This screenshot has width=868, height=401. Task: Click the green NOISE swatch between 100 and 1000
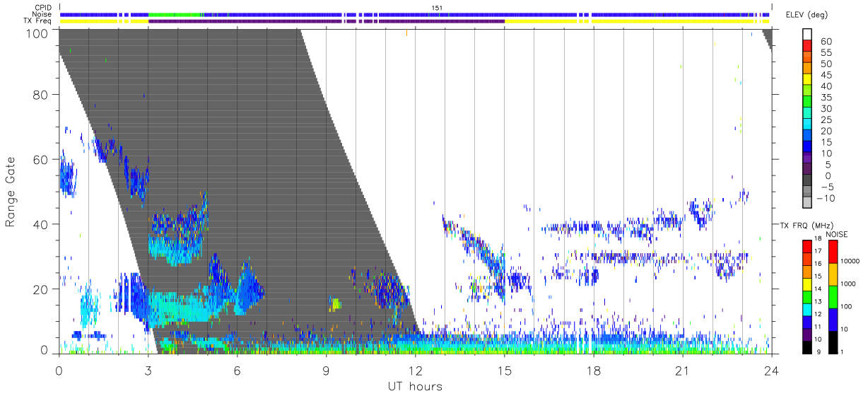(833, 296)
